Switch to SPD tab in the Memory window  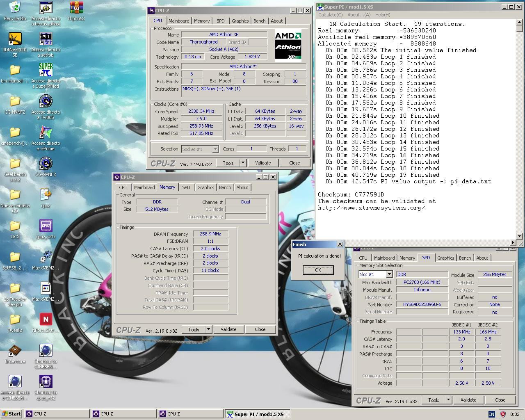186,187
